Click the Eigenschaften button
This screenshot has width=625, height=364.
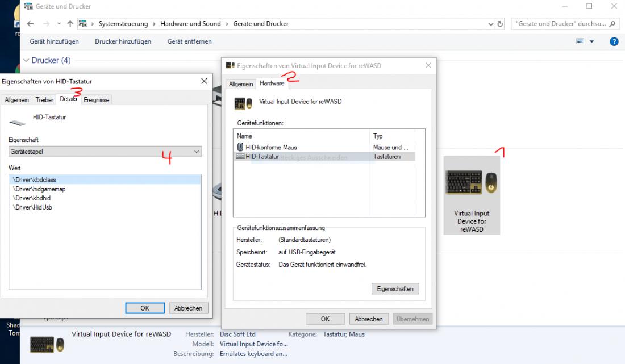coord(395,288)
